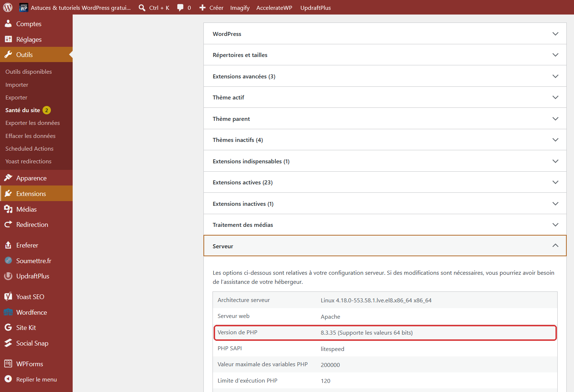Expand the Thème actif chevron
574x392 pixels.
click(555, 97)
